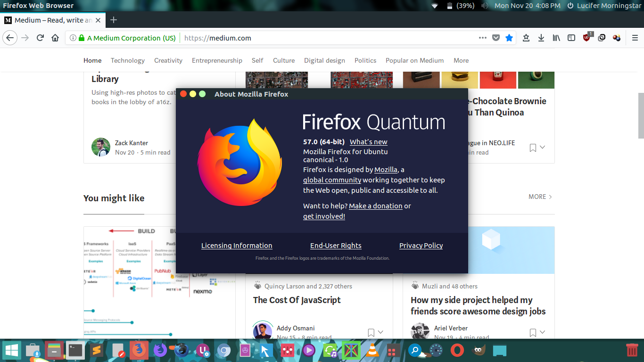The width and height of the screenshot is (644, 362).
Task: Show the downloads panel
Action: 541,38
